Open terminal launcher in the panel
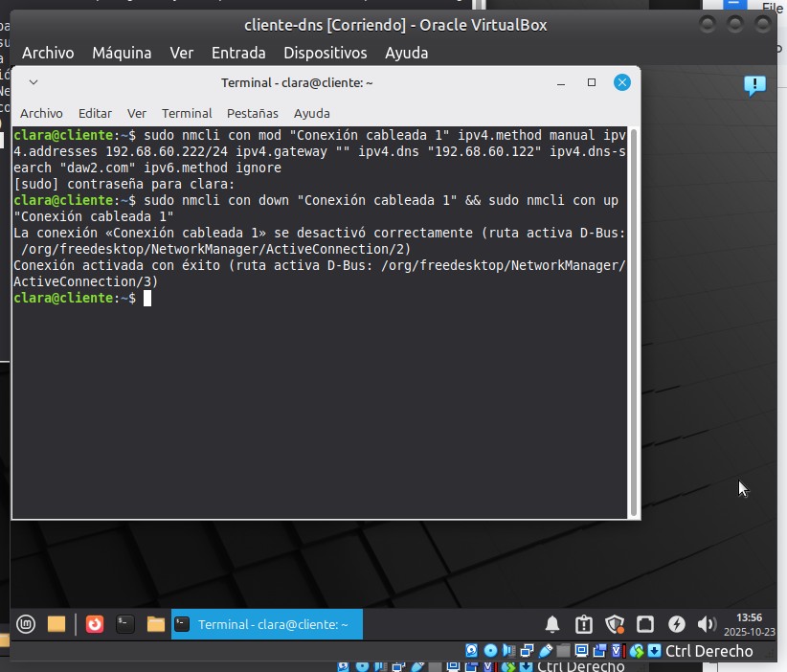 pyautogui.click(x=124, y=624)
